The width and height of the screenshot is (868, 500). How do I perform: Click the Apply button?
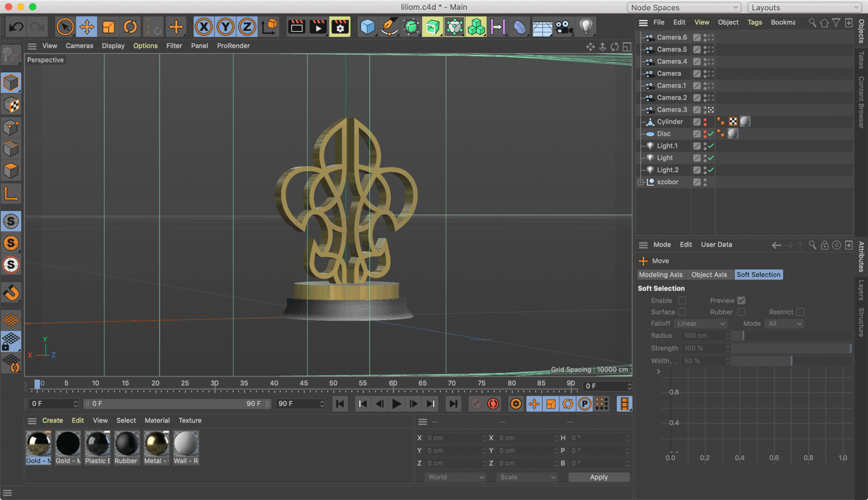coord(599,477)
